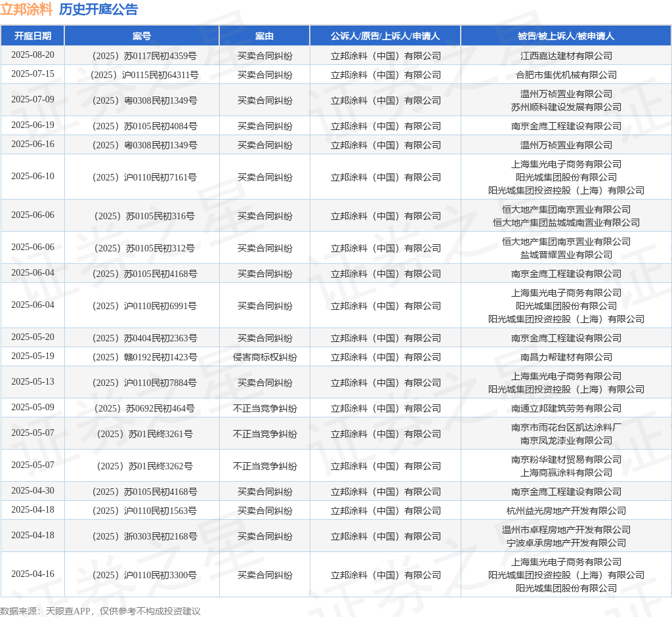
Task: Click case number 苏01民终3261号
Action: pos(144,435)
